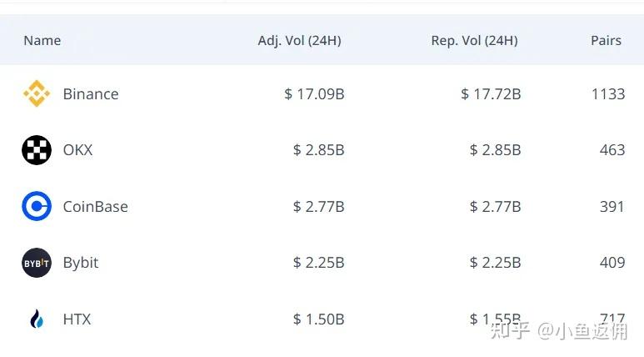
Task: Sort table by Name column header
Action: (42, 40)
